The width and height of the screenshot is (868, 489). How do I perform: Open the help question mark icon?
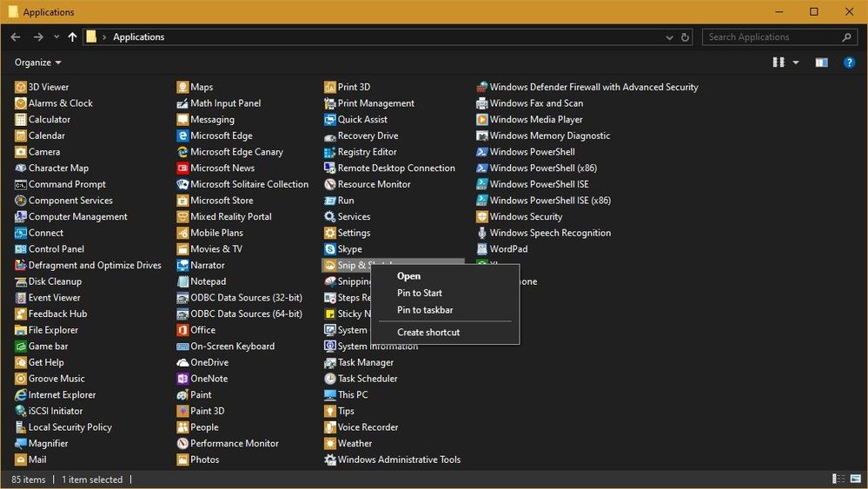click(x=849, y=63)
